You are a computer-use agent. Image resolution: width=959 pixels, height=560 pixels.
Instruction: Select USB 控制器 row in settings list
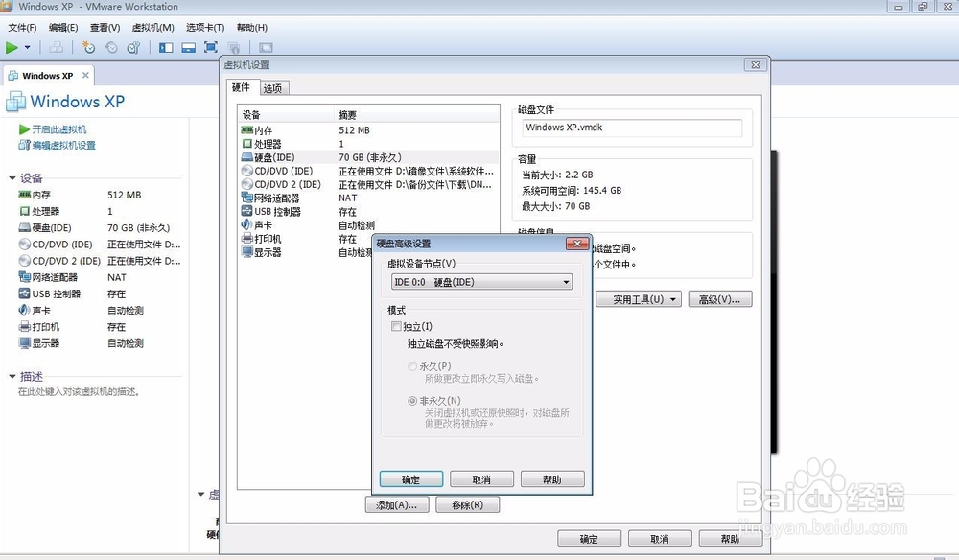(369, 212)
